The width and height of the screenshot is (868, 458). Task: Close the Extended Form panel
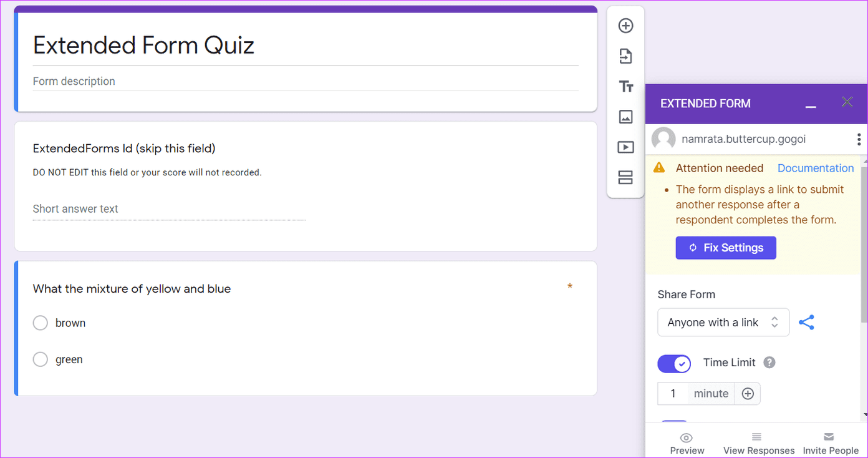[x=847, y=102]
